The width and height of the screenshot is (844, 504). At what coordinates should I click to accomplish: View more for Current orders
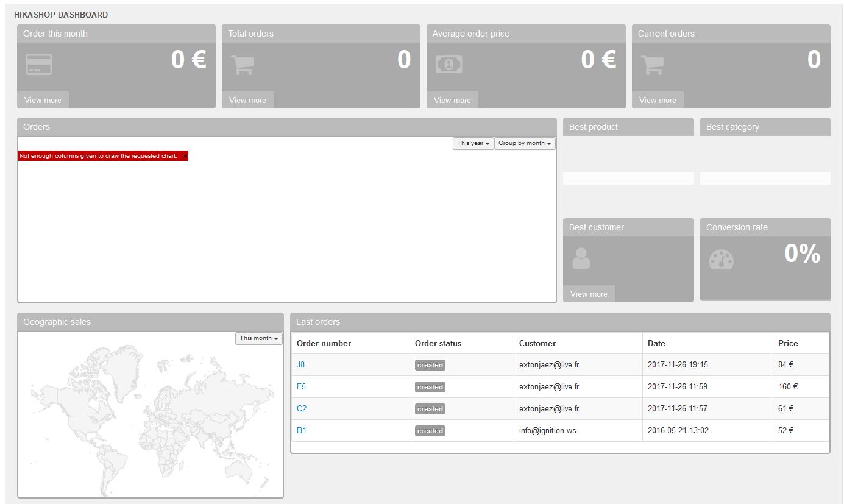pos(658,100)
